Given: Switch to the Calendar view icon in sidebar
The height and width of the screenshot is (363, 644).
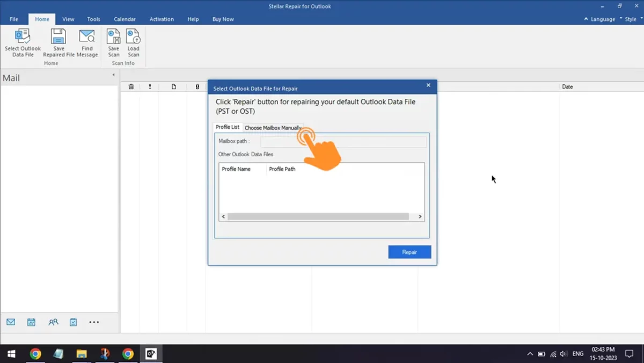Looking at the screenshot, I should point(31,322).
